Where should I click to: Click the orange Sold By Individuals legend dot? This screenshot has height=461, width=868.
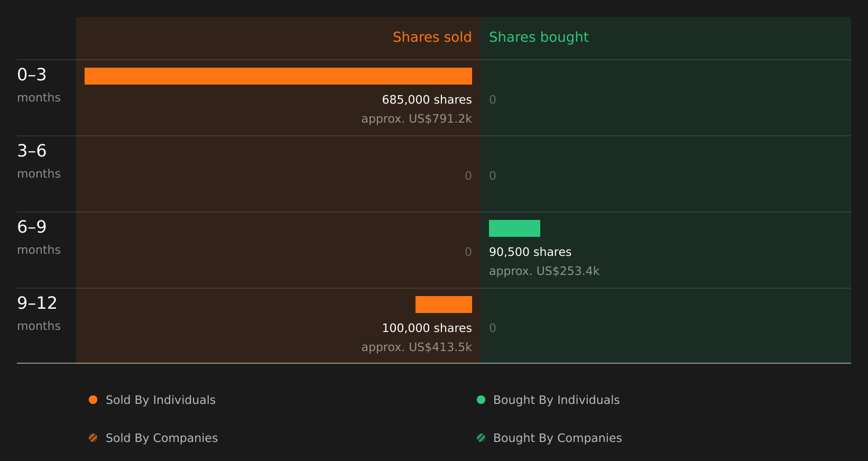[93, 400]
